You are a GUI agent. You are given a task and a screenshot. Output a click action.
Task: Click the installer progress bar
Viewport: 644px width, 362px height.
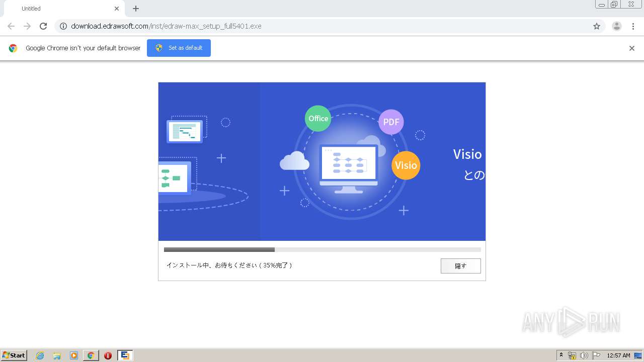[322, 249]
